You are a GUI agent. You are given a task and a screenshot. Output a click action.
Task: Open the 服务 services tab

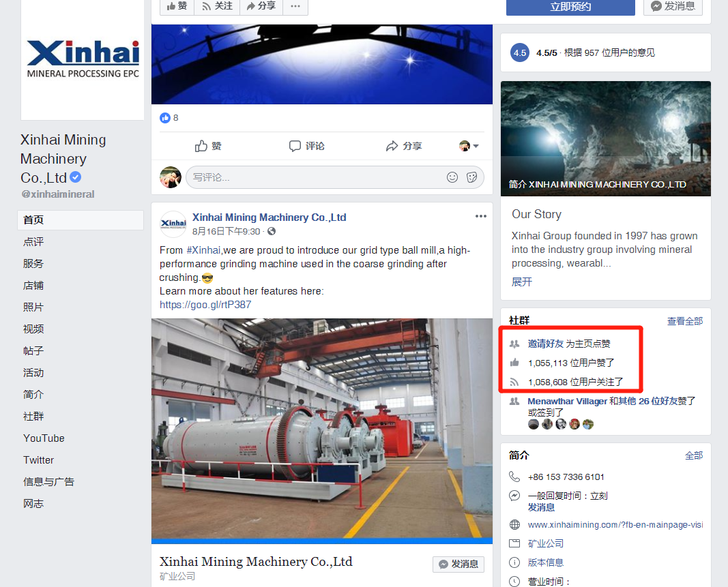[33, 264]
